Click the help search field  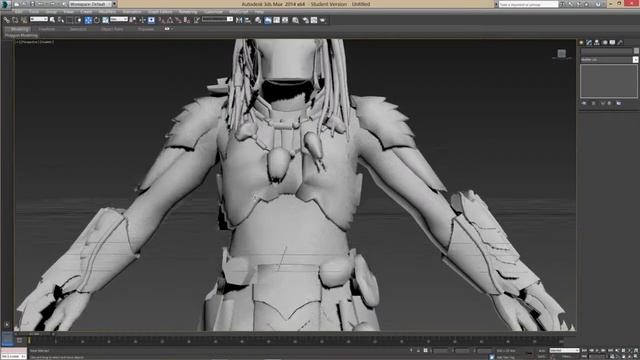tap(528, 4)
